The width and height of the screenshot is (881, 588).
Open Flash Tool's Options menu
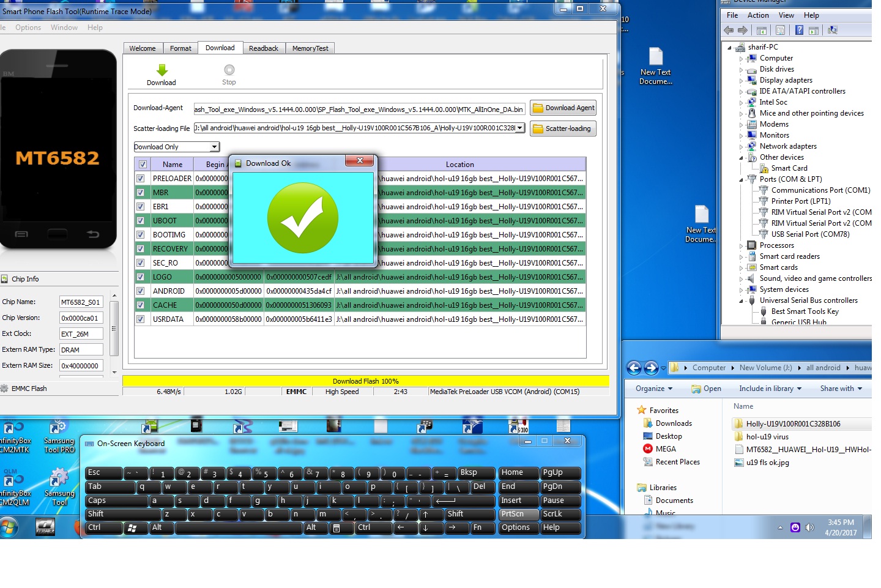click(x=28, y=28)
